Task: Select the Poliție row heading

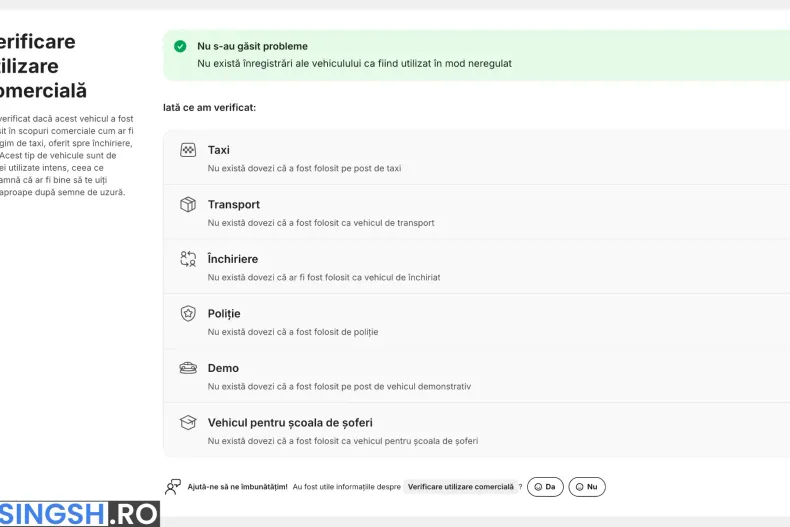Action: [224, 313]
